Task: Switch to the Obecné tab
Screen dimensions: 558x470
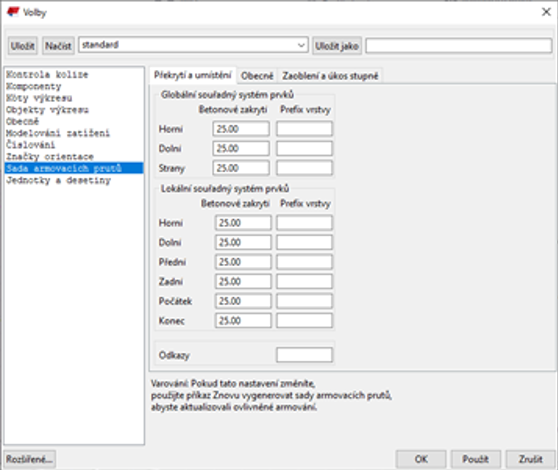Action: point(257,76)
